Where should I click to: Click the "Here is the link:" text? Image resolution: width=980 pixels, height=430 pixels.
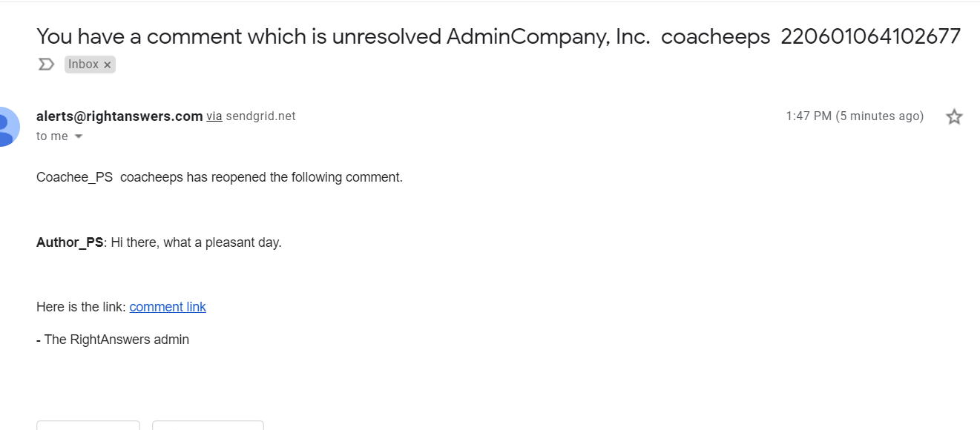(81, 307)
